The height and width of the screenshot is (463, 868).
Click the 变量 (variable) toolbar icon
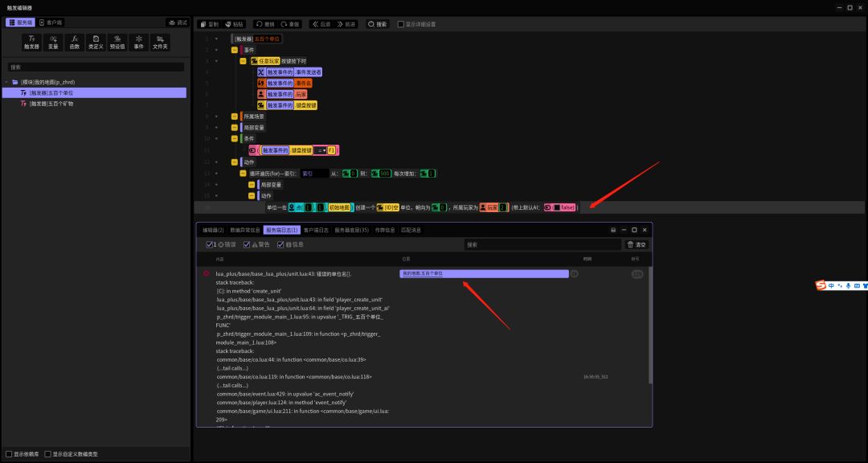click(x=53, y=42)
